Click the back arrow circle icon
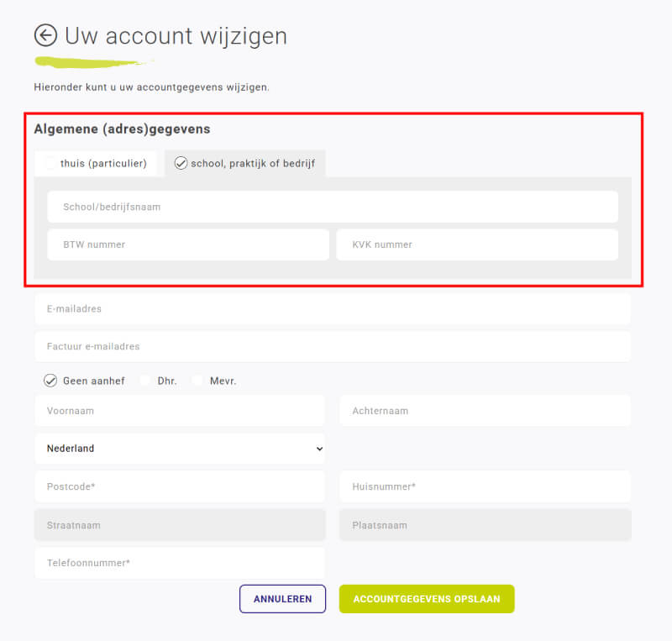 (45, 35)
